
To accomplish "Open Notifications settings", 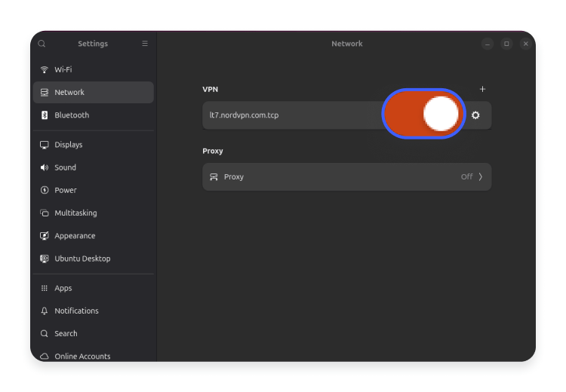I will tap(76, 311).
